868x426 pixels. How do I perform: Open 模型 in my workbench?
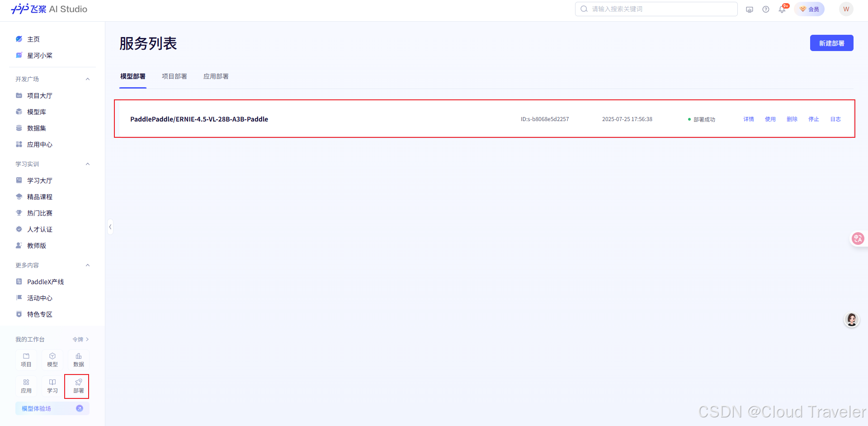click(x=52, y=360)
